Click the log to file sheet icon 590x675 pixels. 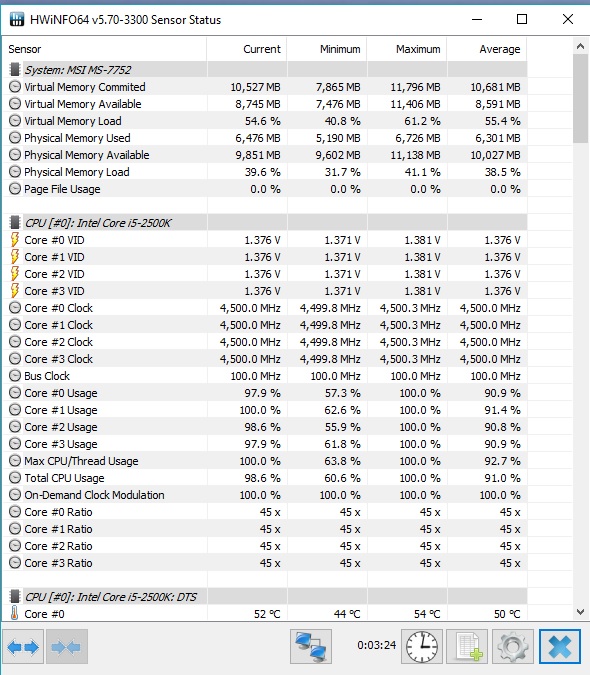click(467, 647)
